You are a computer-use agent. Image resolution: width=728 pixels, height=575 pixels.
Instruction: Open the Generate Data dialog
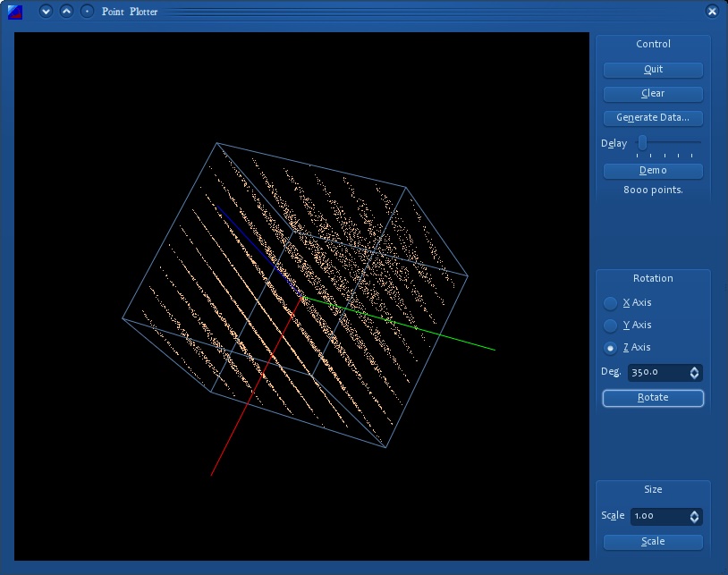[653, 118]
